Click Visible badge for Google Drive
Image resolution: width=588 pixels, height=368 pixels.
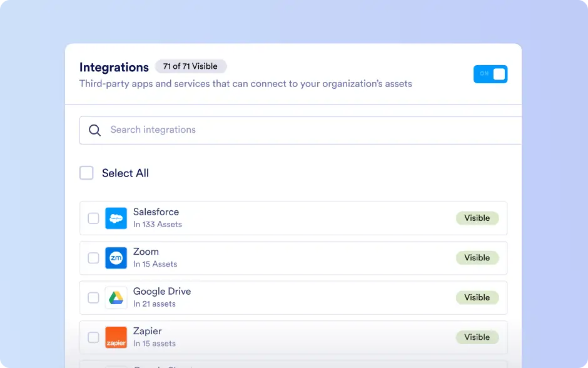point(477,297)
